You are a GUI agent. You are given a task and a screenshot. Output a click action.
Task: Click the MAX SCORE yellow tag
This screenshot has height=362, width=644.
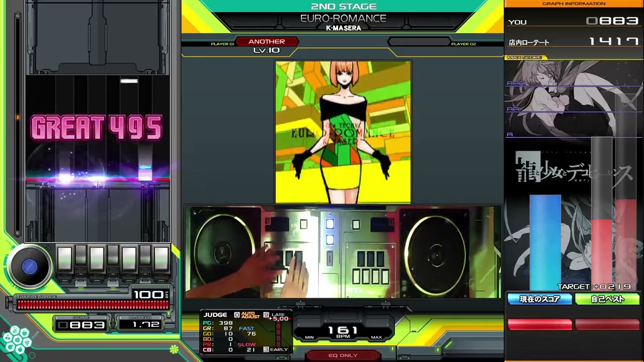pyautogui.click(x=525, y=57)
